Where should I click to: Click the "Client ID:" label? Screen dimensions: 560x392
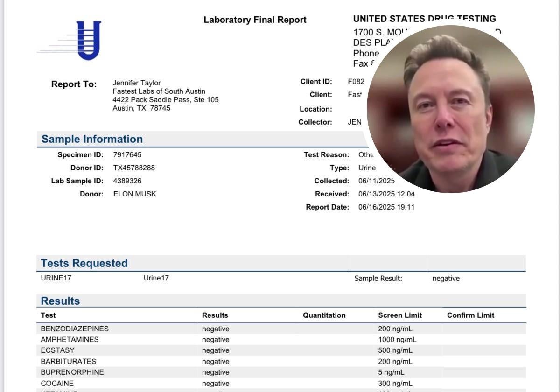tap(316, 82)
